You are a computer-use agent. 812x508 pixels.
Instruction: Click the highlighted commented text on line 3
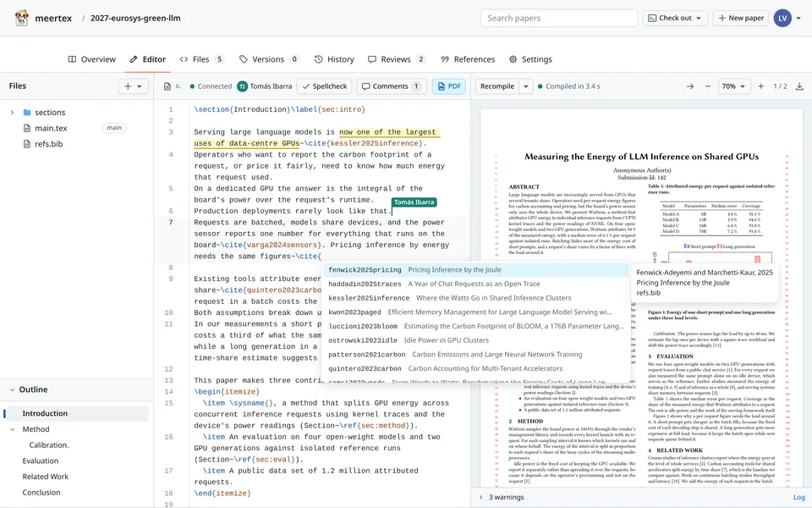pos(316,138)
